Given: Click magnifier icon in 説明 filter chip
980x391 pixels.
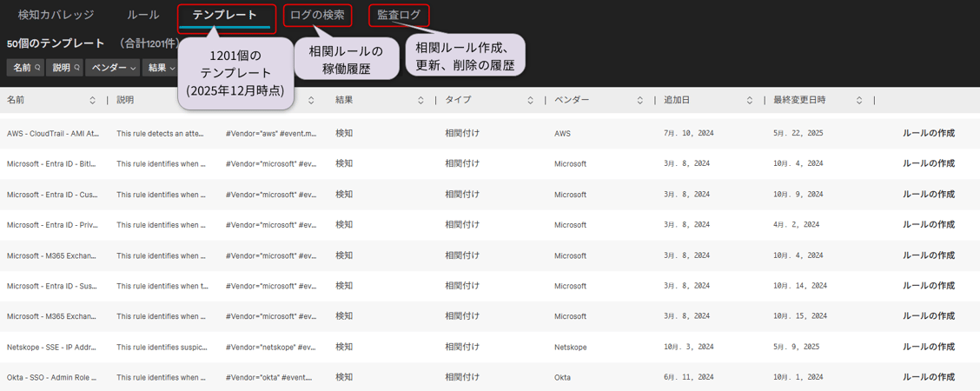Looking at the screenshot, I should tap(77, 68).
